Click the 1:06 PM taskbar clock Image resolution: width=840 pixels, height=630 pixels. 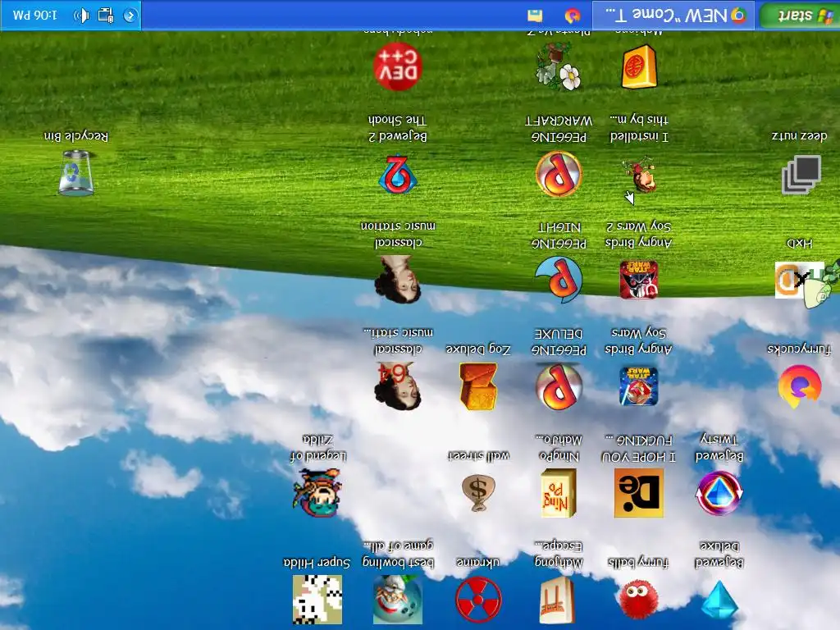[34, 15]
